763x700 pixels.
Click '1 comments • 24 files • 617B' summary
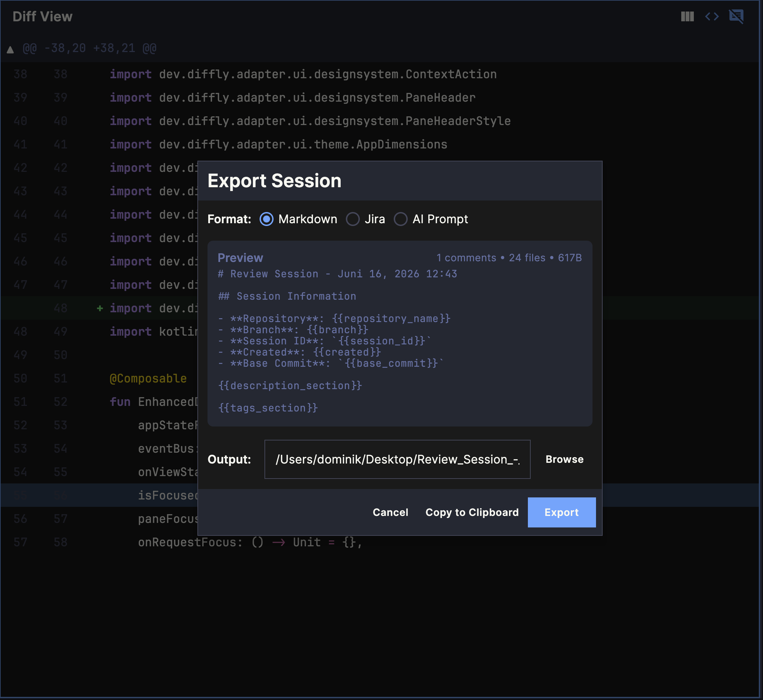[509, 257]
